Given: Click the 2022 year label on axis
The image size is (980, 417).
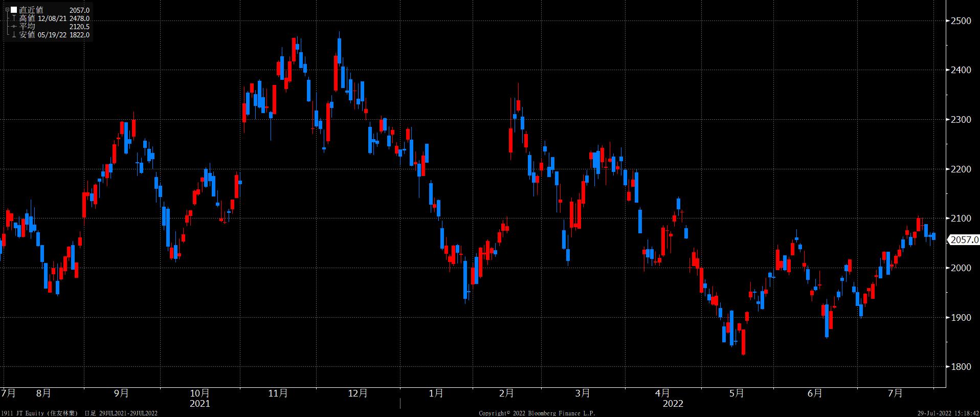Looking at the screenshot, I should 673,404.
